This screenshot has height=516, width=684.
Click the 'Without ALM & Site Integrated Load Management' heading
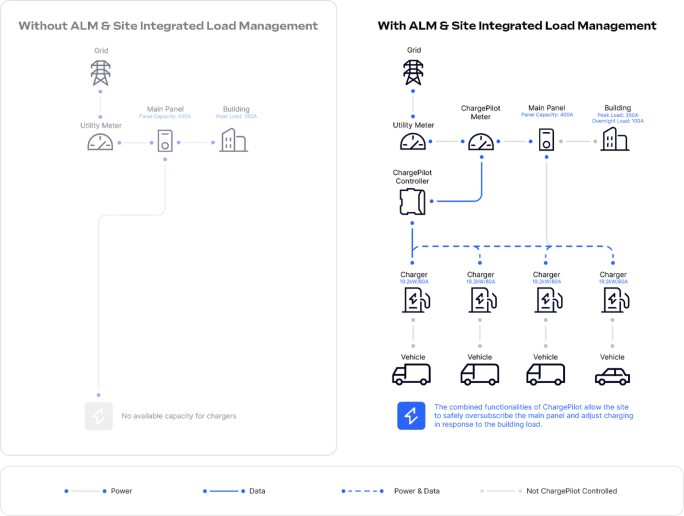168,26
